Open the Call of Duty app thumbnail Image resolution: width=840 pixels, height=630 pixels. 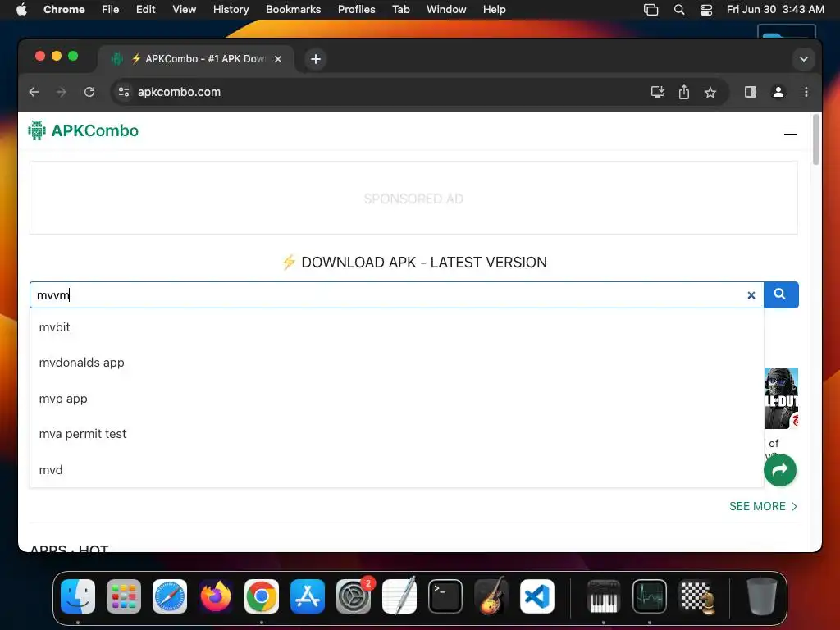pos(781,398)
